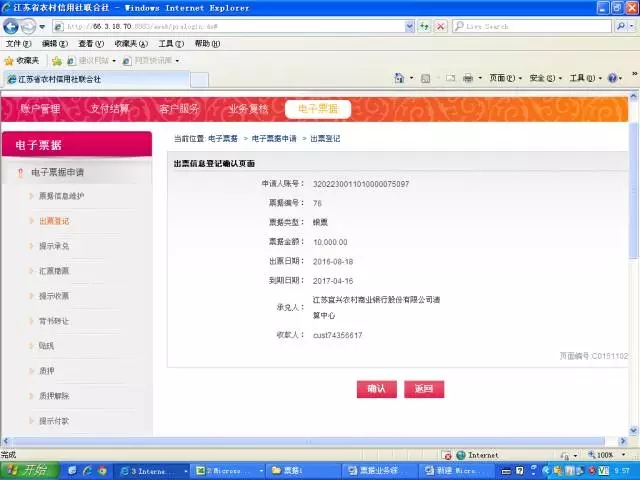This screenshot has height=480, width=640.
Task: Click the Read mail icon
Action: click(450, 78)
